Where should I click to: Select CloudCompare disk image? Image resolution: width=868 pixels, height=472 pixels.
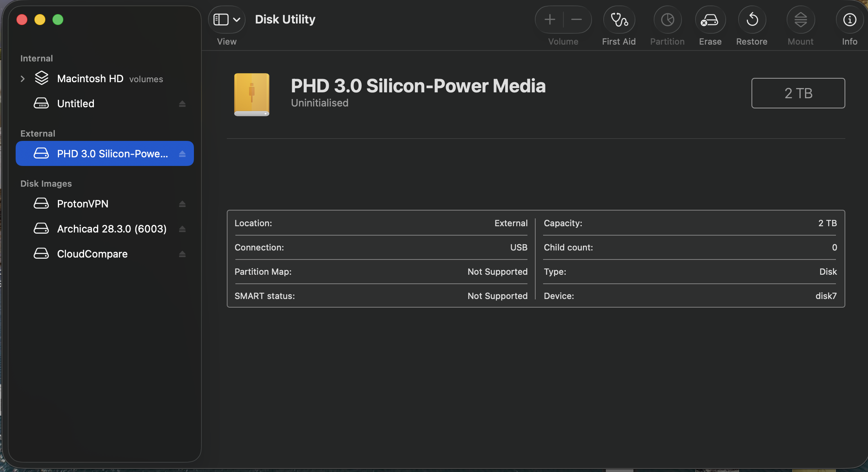pyautogui.click(x=92, y=254)
